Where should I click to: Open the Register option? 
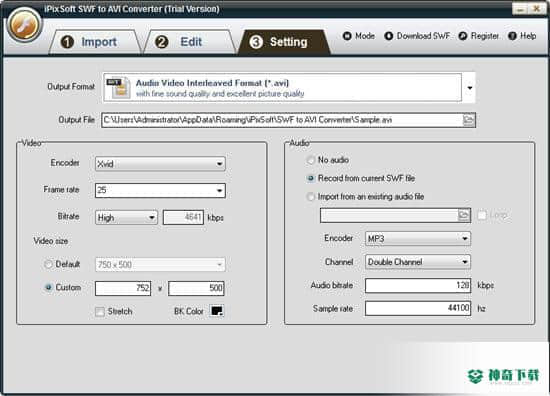coord(478,36)
